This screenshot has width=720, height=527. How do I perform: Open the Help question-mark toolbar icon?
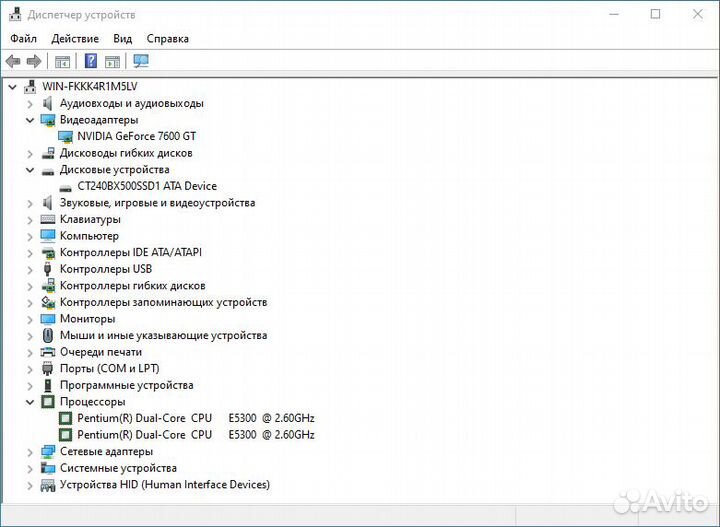tap(91, 61)
